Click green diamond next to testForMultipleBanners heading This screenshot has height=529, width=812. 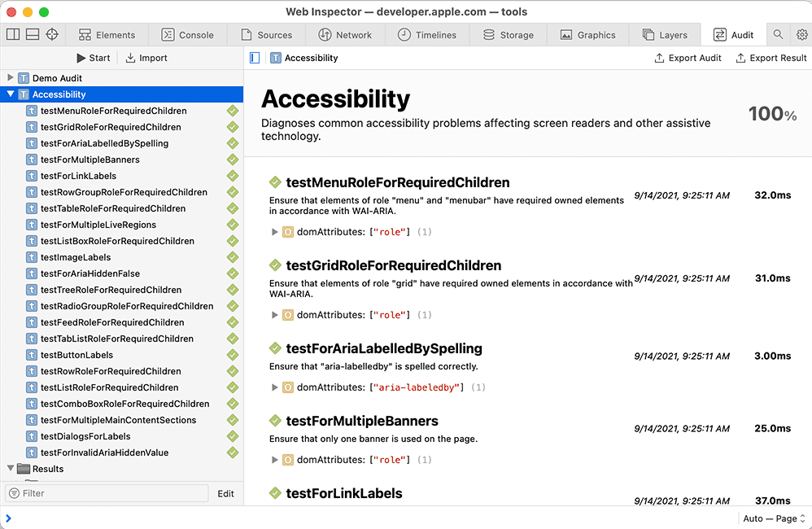[x=275, y=421]
